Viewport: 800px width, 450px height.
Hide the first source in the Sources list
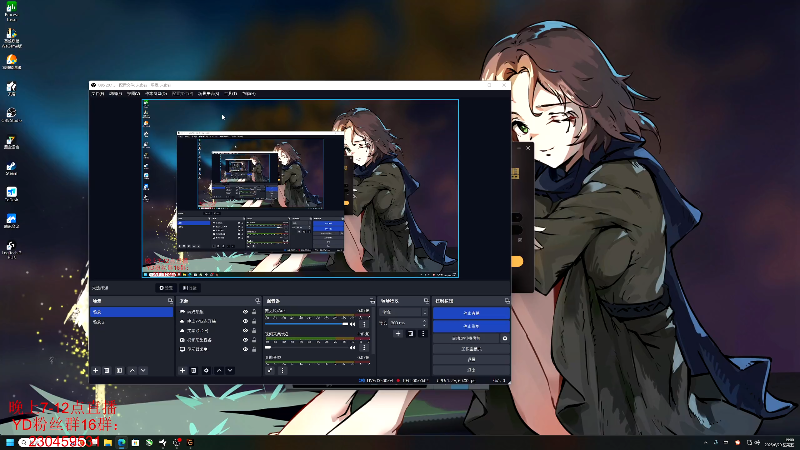click(x=245, y=312)
